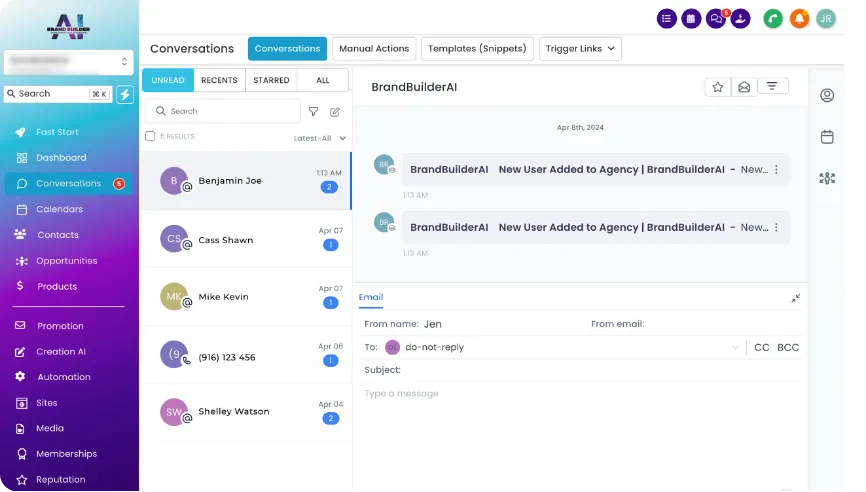The image size is (866, 492).
Task: Open the appointments calendar icon in right panel
Action: (826, 136)
